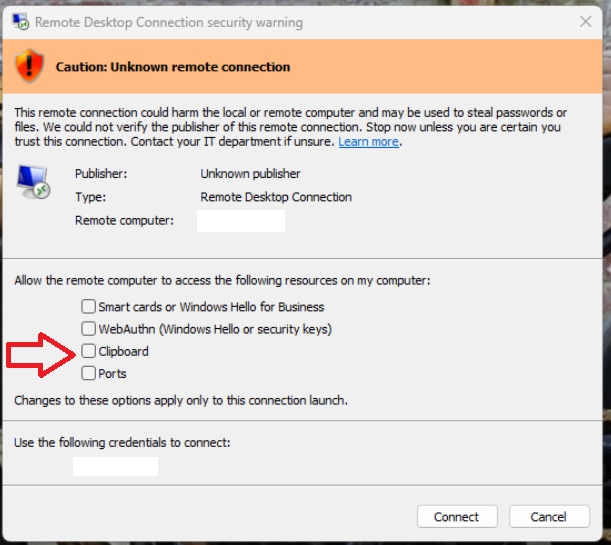Select the 'Remote Desktop Connection' type value
The height and width of the screenshot is (545, 611).
pos(276,197)
